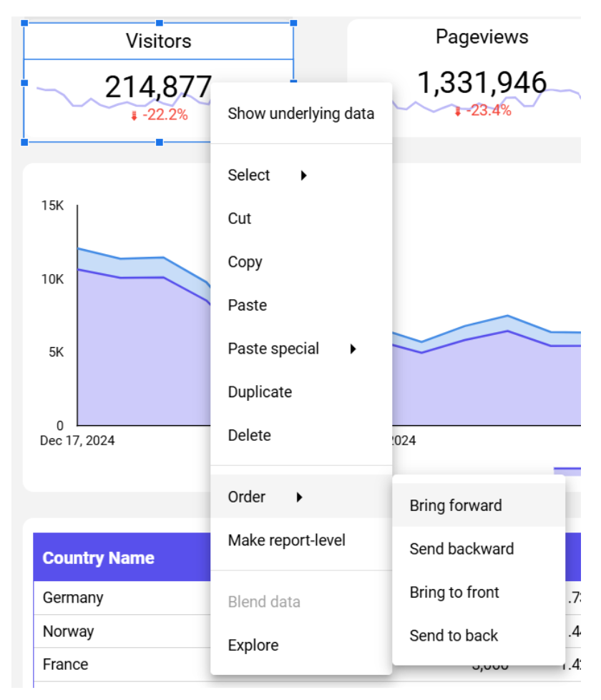
Task: Delete the selected Visitors scorecard
Action: point(249,435)
